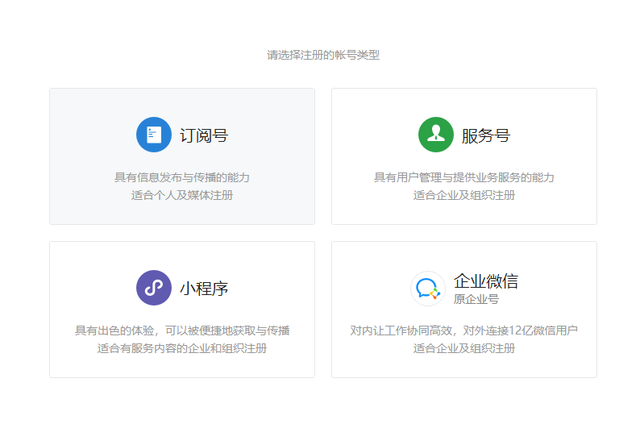Click 对内让工作协同高效 description line
Viewport: 640px width, 424px height.
tap(464, 330)
